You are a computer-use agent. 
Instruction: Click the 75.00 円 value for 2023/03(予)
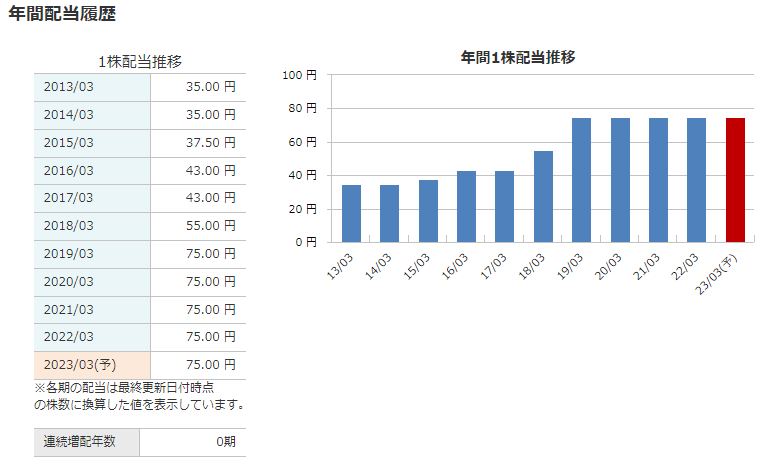click(211, 364)
